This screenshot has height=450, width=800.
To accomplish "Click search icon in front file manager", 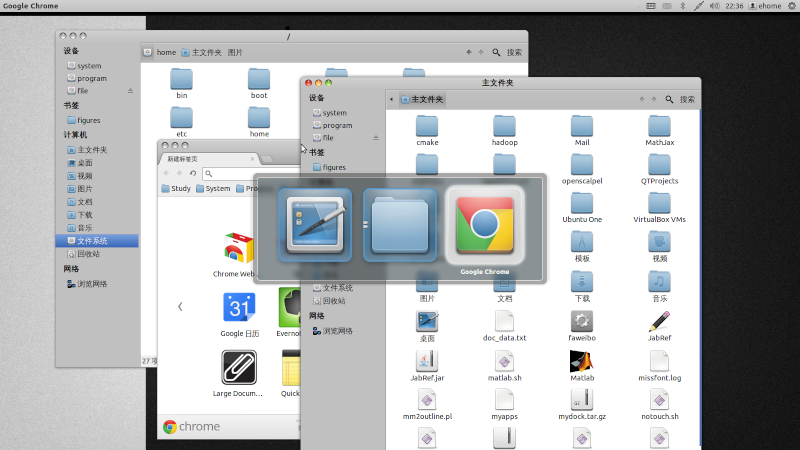I will (669, 99).
